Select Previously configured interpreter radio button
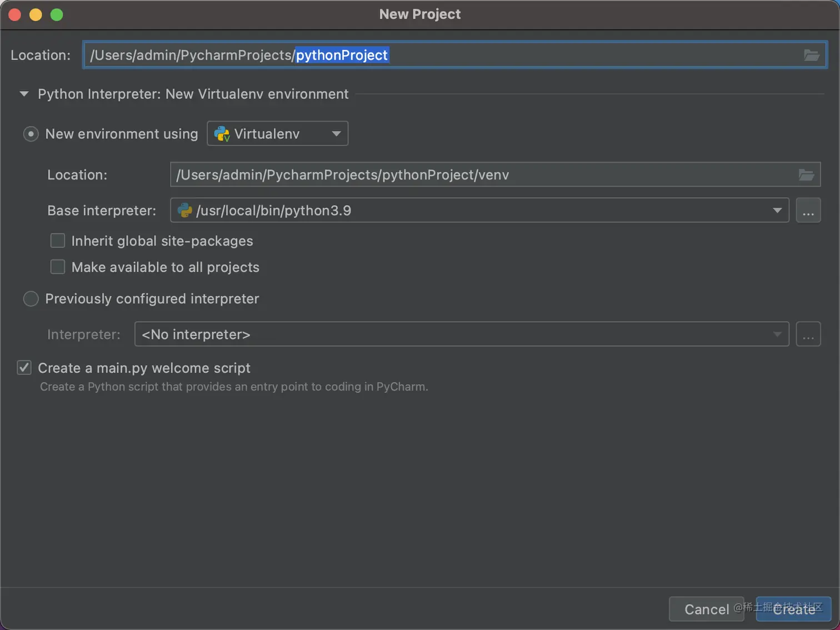The height and width of the screenshot is (630, 840). tap(31, 299)
